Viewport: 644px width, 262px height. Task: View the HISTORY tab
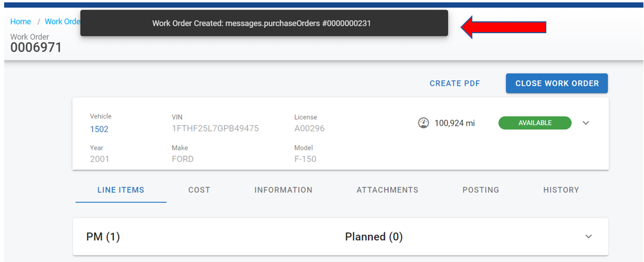561,190
